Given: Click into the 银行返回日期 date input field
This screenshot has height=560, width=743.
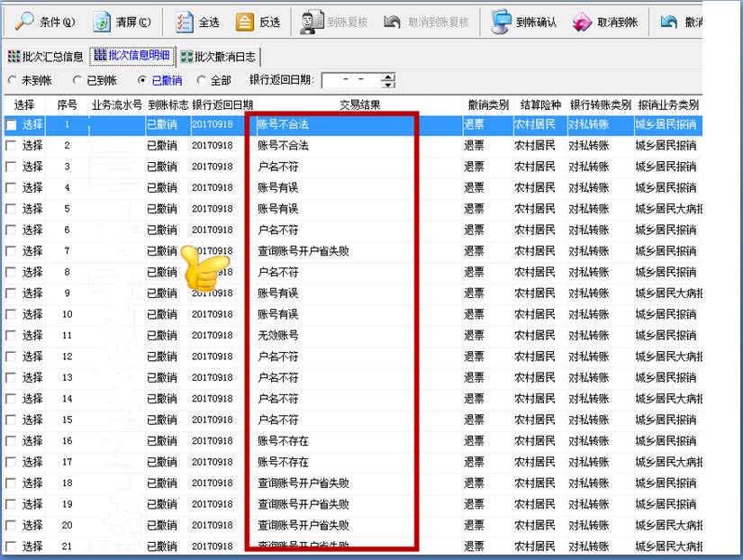Looking at the screenshot, I should [x=350, y=81].
